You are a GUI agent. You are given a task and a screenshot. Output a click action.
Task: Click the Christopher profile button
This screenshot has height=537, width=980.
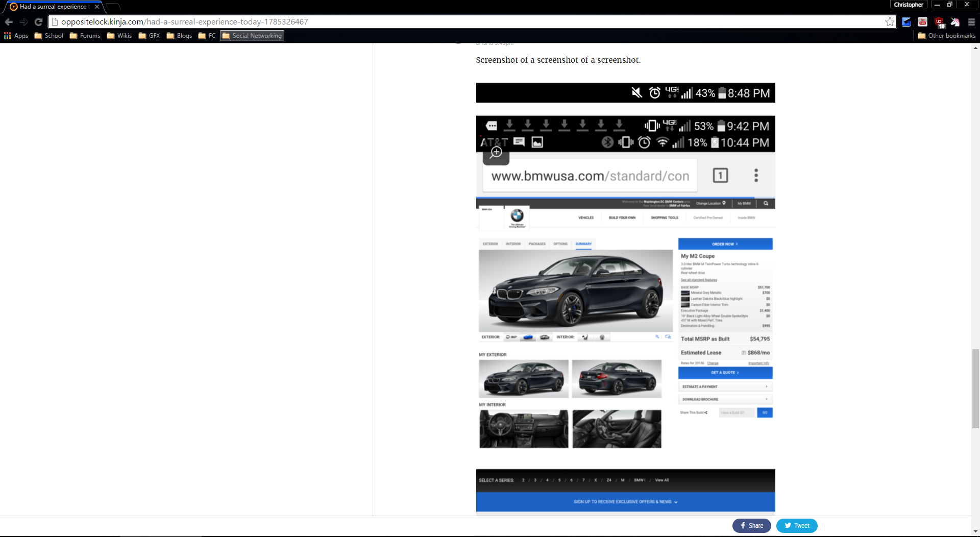pos(909,5)
